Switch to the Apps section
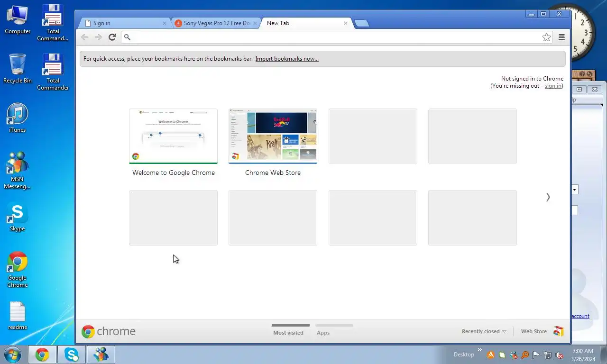This screenshot has width=607, height=364. click(323, 333)
